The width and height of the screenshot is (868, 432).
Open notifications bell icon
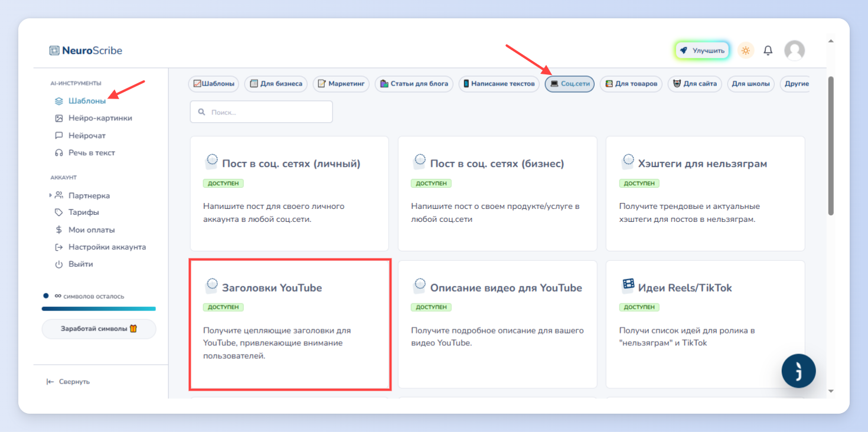coord(768,51)
